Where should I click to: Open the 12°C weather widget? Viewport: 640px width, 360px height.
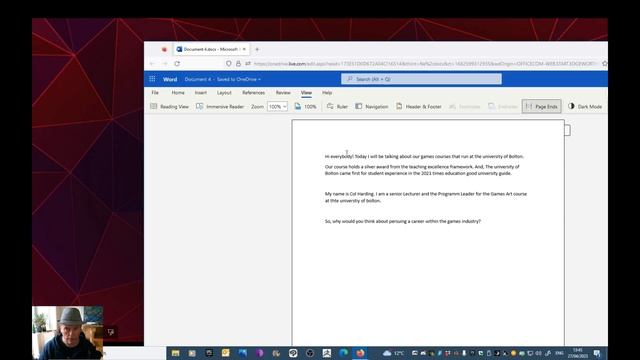point(393,353)
